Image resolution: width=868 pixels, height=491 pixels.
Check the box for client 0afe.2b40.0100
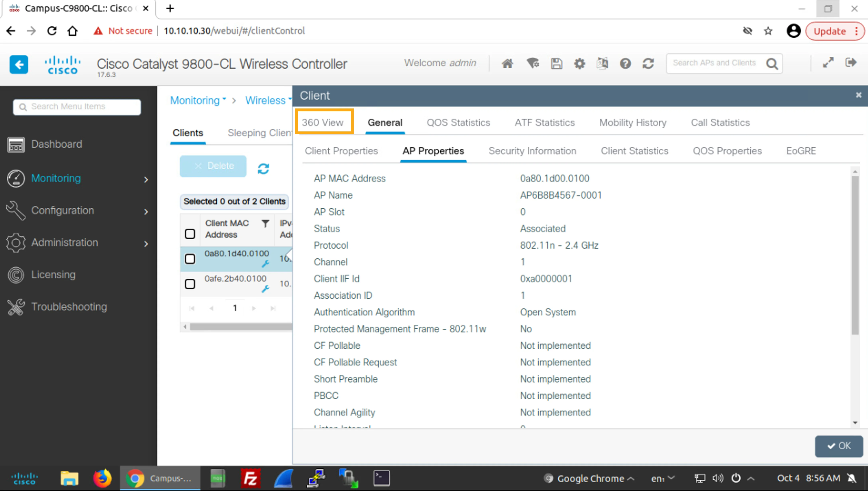click(x=190, y=284)
